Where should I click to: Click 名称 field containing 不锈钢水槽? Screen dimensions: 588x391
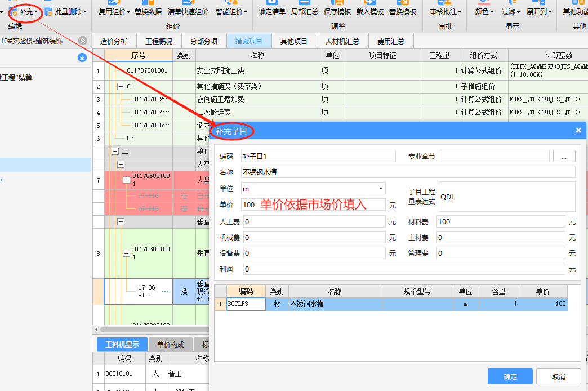coord(408,172)
